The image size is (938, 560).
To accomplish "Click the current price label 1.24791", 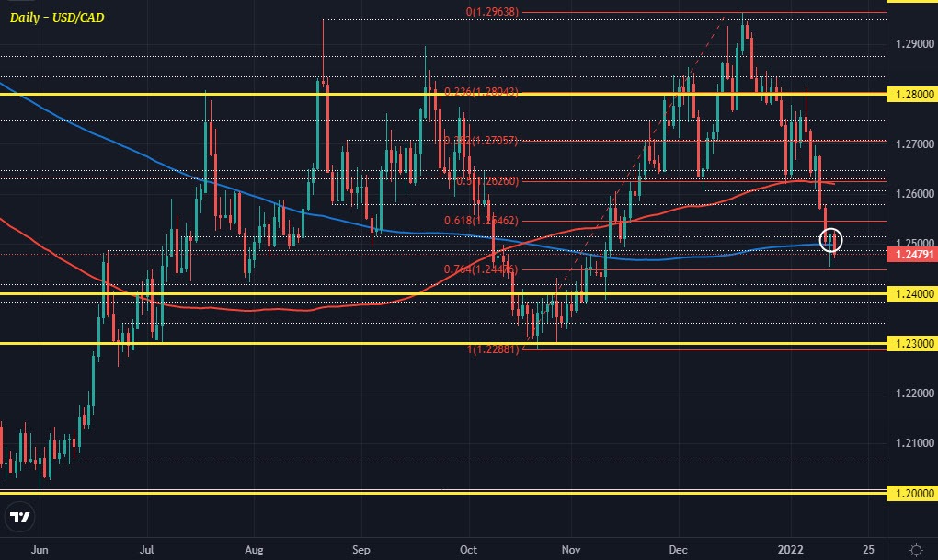I will (911, 255).
